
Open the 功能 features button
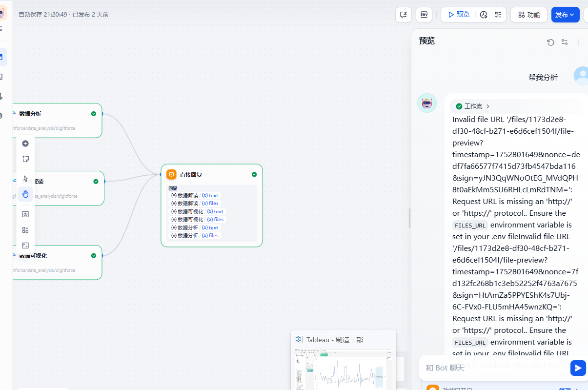pos(529,15)
